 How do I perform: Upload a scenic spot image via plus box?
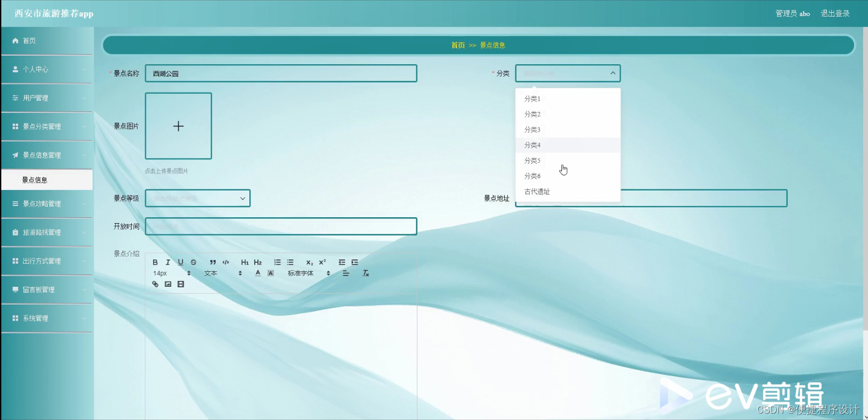pos(178,126)
